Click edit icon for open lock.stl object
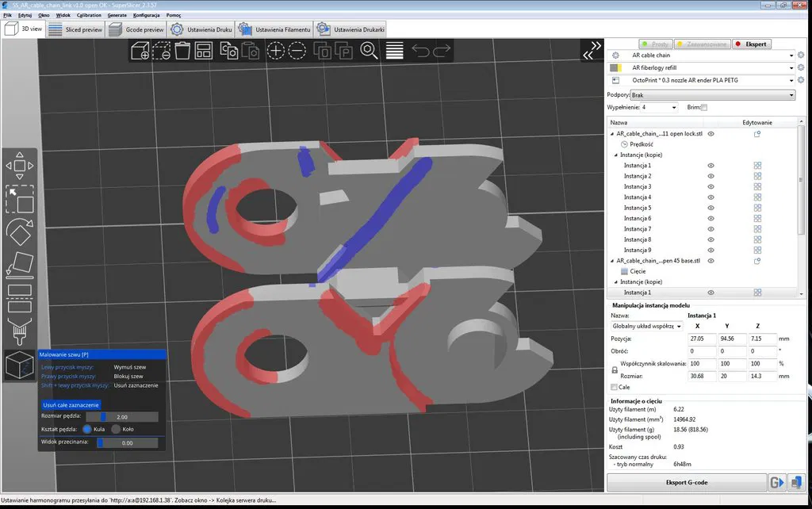 point(757,134)
